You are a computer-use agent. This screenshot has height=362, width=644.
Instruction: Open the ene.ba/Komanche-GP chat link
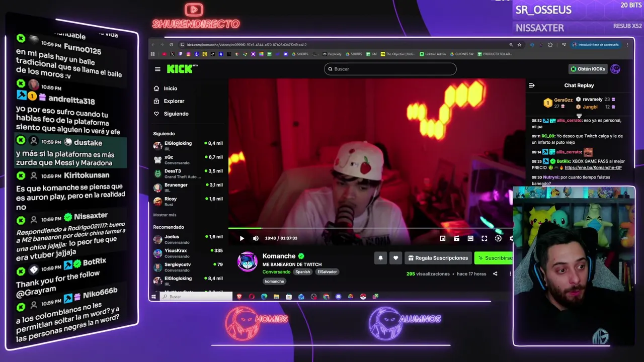pos(593,168)
